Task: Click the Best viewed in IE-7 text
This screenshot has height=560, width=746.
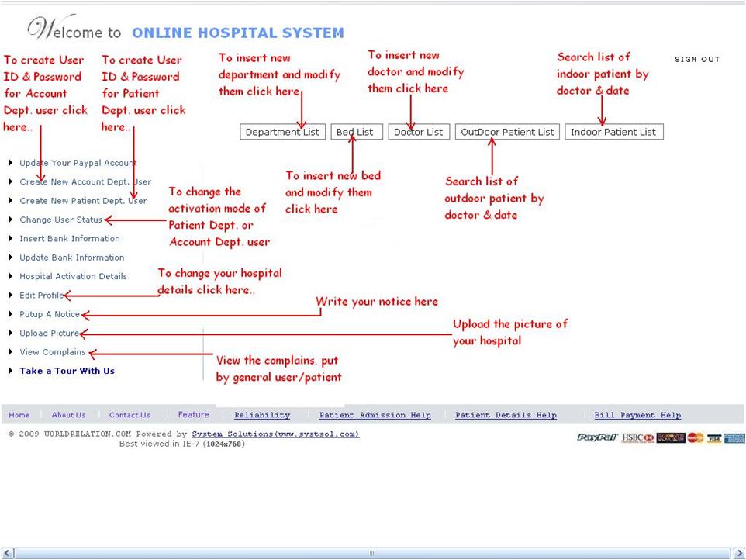Action: coord(181,444)
